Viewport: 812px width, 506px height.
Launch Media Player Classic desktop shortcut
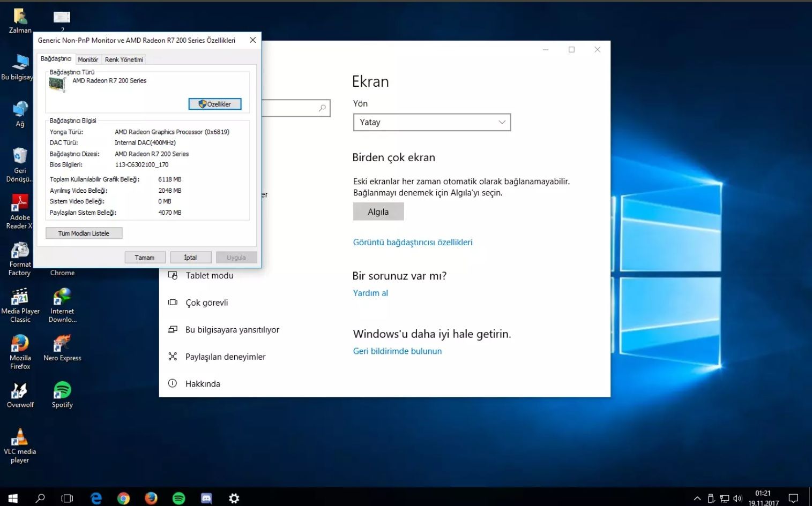pos(20,305)
